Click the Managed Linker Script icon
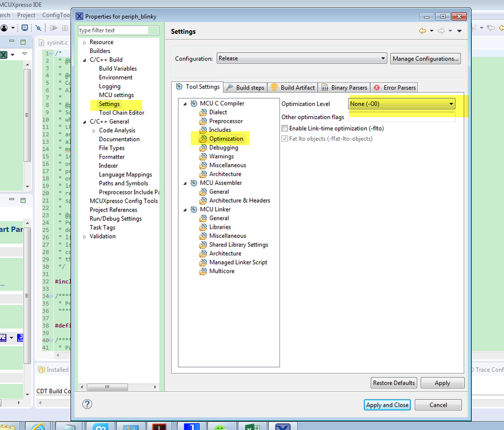This screenshot has width=504, height=430. click(x=203, y=262)
